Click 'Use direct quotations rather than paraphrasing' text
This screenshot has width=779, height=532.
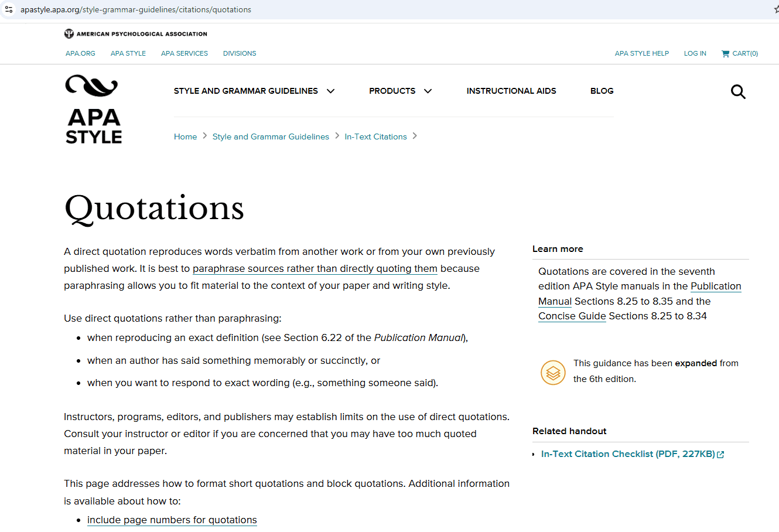tap(173, 319)
